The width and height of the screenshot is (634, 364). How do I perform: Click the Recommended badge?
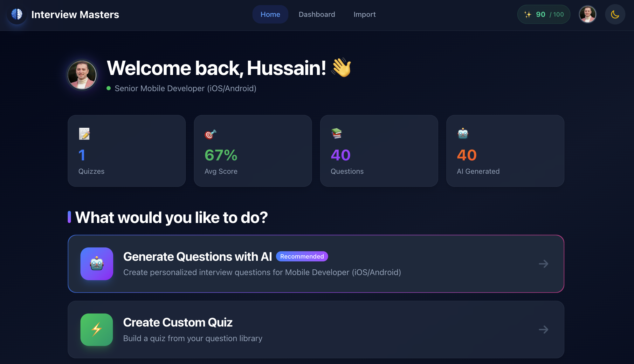click(x=302, y=256)
